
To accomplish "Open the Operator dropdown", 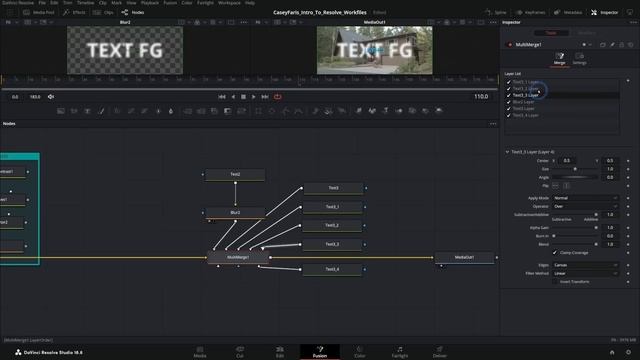I will pyautogui.click(x=585, y=207).
